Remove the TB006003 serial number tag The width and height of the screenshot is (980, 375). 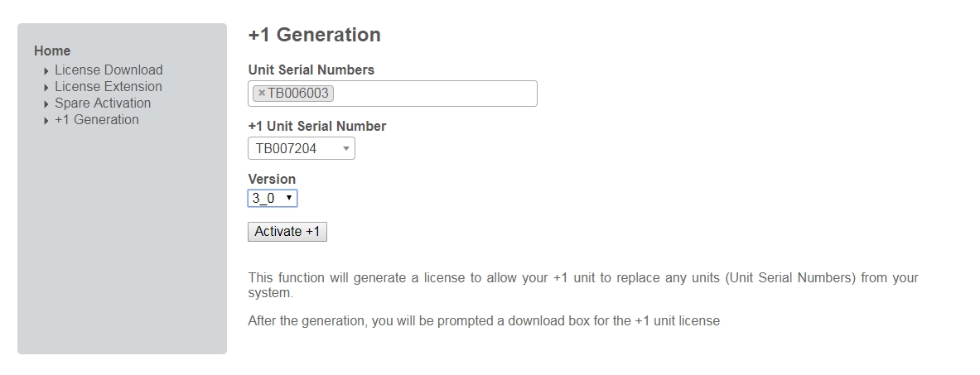point(262,94)
